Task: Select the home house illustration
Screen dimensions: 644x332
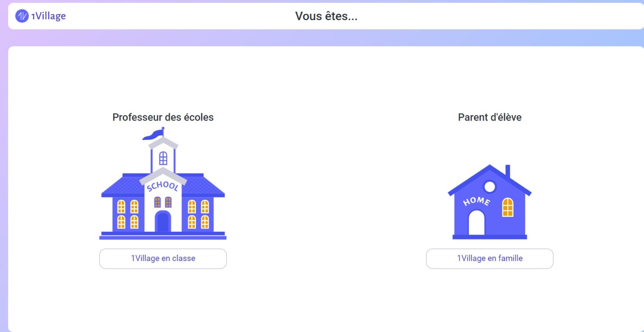Action: pos(490,202)
